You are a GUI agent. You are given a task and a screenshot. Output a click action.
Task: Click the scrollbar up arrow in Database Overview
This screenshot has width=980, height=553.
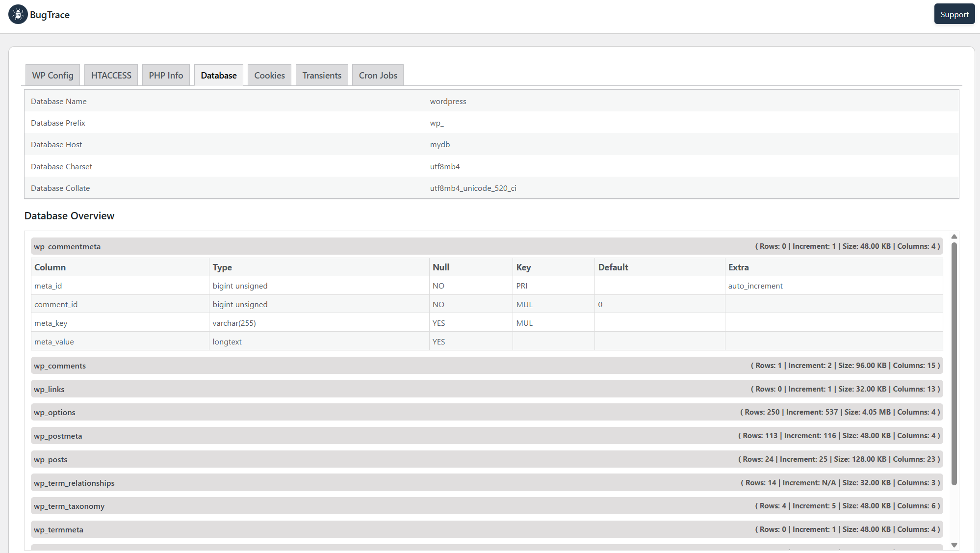tap(954, 237)
